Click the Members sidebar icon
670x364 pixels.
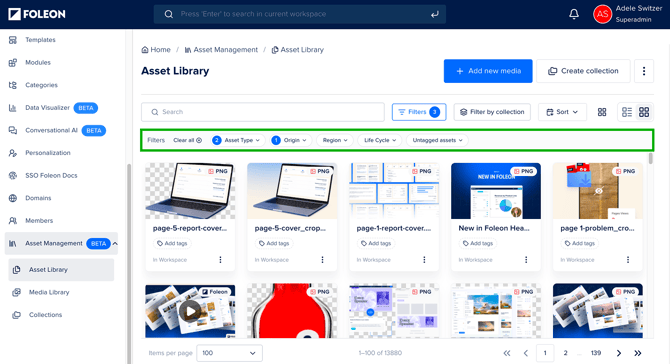pyautogui.click(x=13, y=221)
